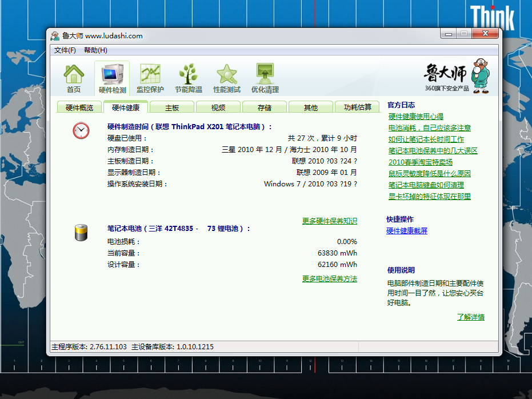The width and height of the screenshot is (532, 399).
Task: Click the 电池损耗 label
Action: pyautogui.click(x=124, y=242)
